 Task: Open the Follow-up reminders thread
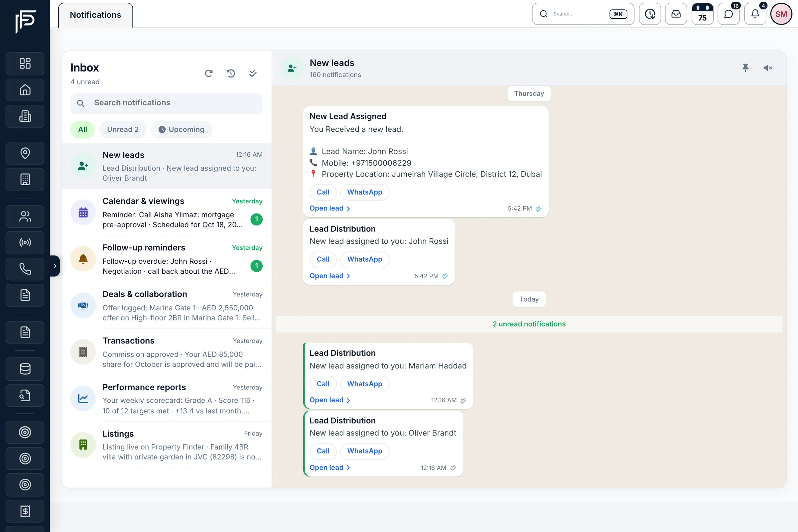point(166,259)
